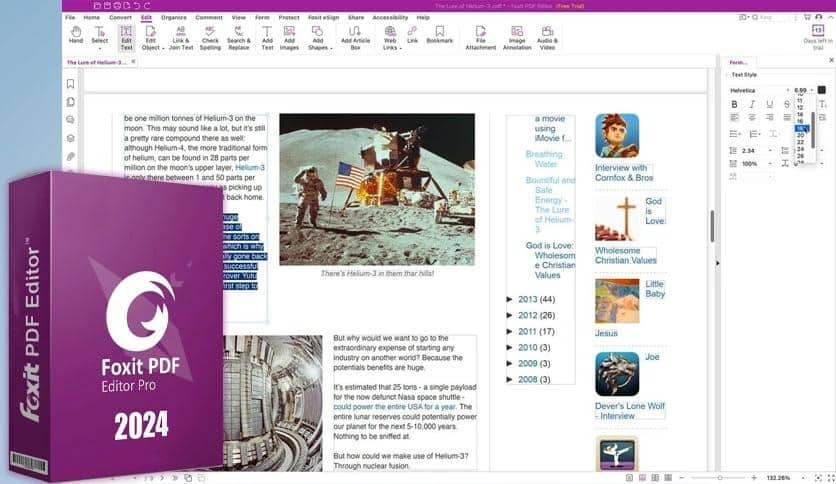Click the Add Images tool
The image size is (836, 484).
[289, 36]
